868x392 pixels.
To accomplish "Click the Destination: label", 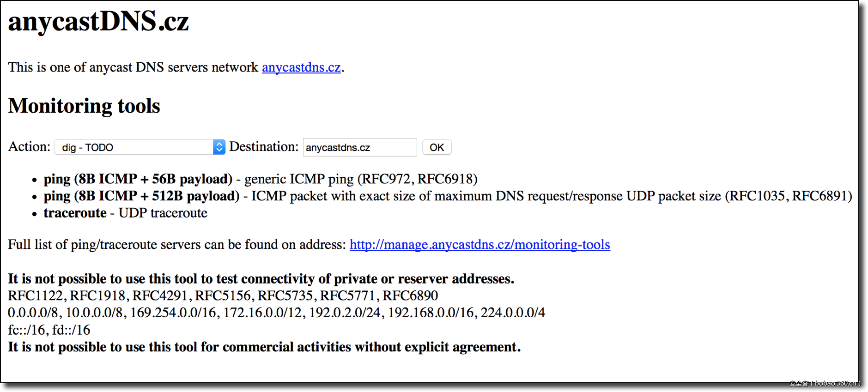I will (264, 147).
